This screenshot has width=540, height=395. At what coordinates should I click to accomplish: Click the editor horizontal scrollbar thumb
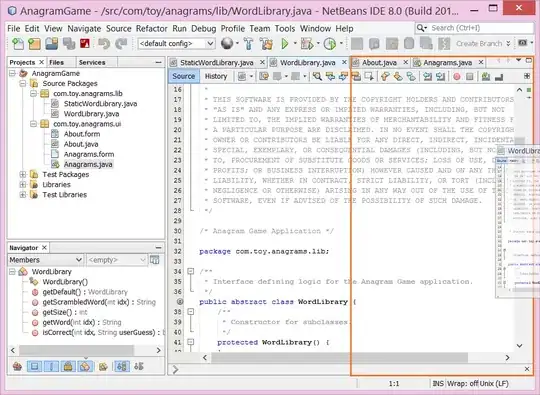340,358
